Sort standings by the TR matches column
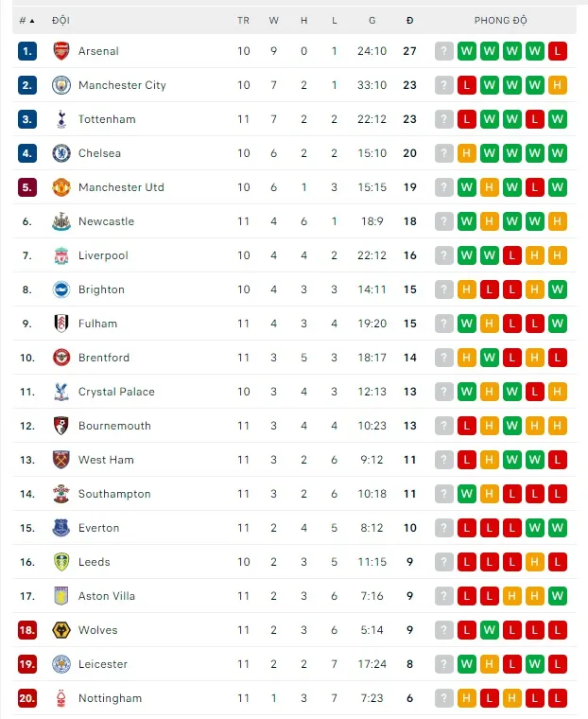The image size is (588, 719). pyautogui.click(x=244, y=20)
